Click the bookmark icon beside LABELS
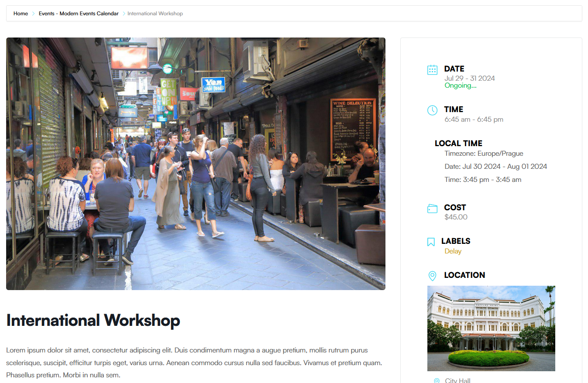Image resolution: width=588 pixels, height=383 pixels. (x=431, y=242)
